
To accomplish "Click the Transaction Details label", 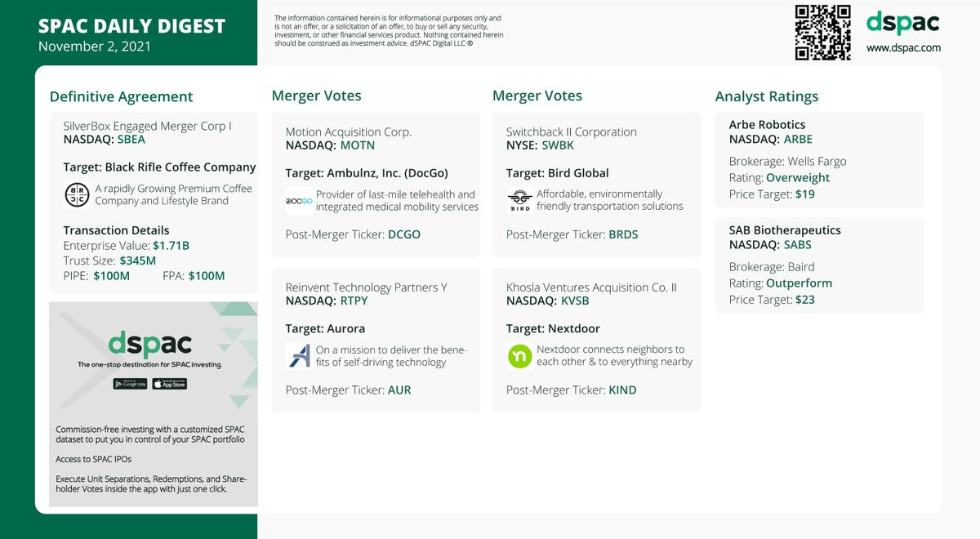I will pyautogui.click(x=116, y=230).
